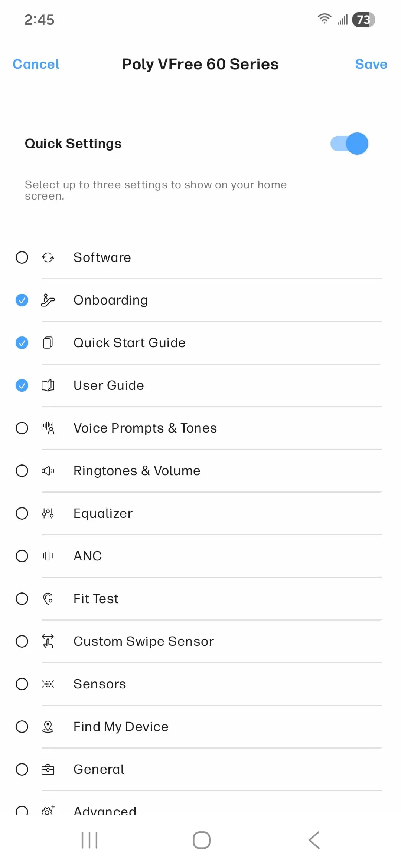This screenshot has width=401, height=868.
Task: Tap the Custom Swipe Sensor gesture icon
Action: pyautogui.click(x=48, y=641)
